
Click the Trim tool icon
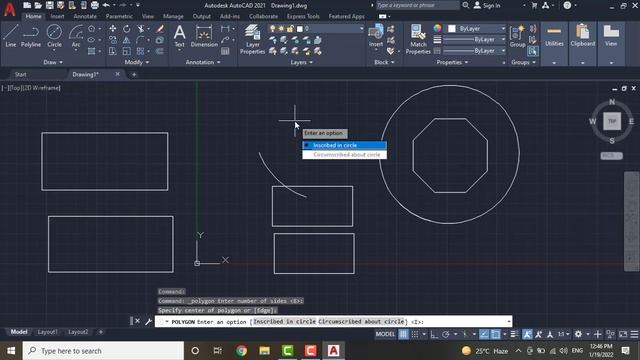pyautogui.click(x=140, y=29)
